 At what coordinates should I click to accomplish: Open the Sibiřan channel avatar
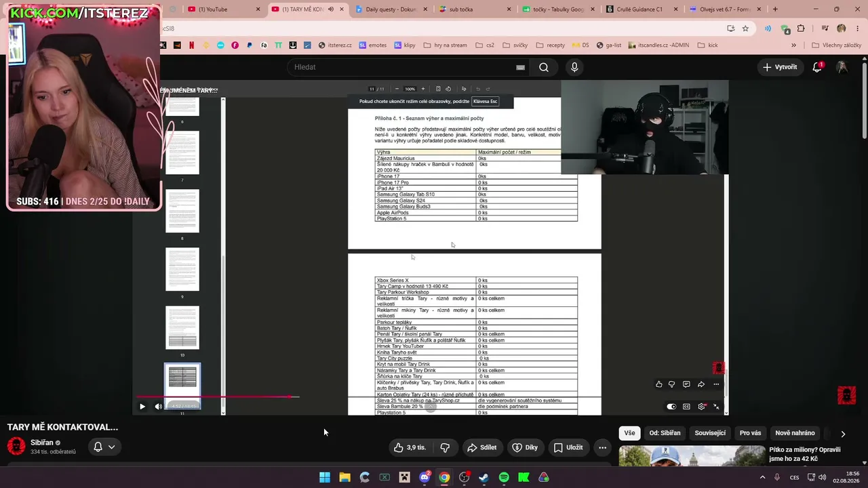click(x=16, y=446)
